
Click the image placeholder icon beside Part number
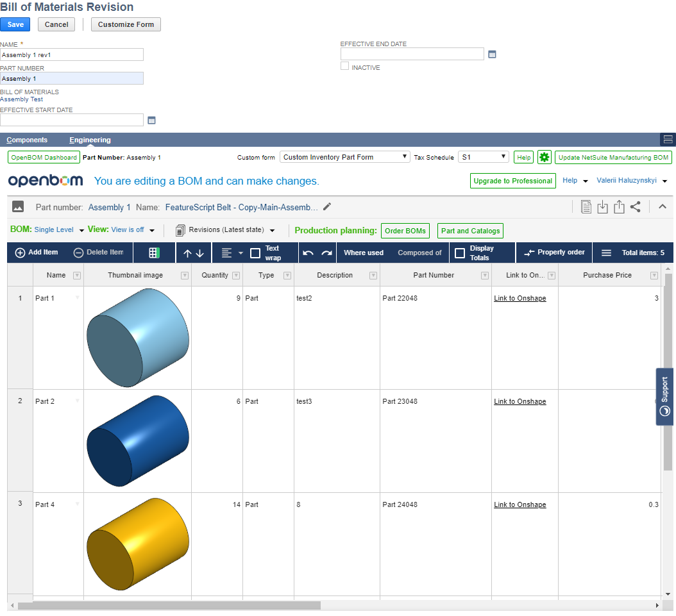pos(18,207)
